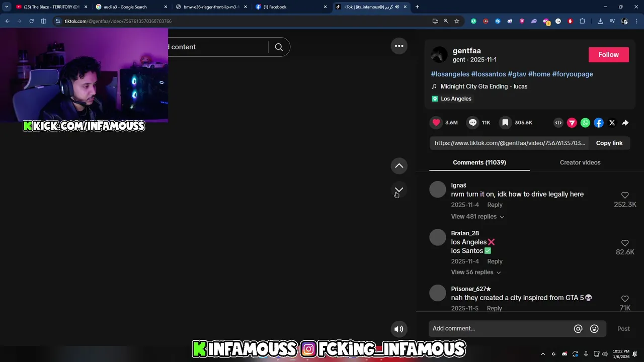Viewport: 644px width, 362px height.
Task: Bookmark this page with star icon
Action: point(457,21)
